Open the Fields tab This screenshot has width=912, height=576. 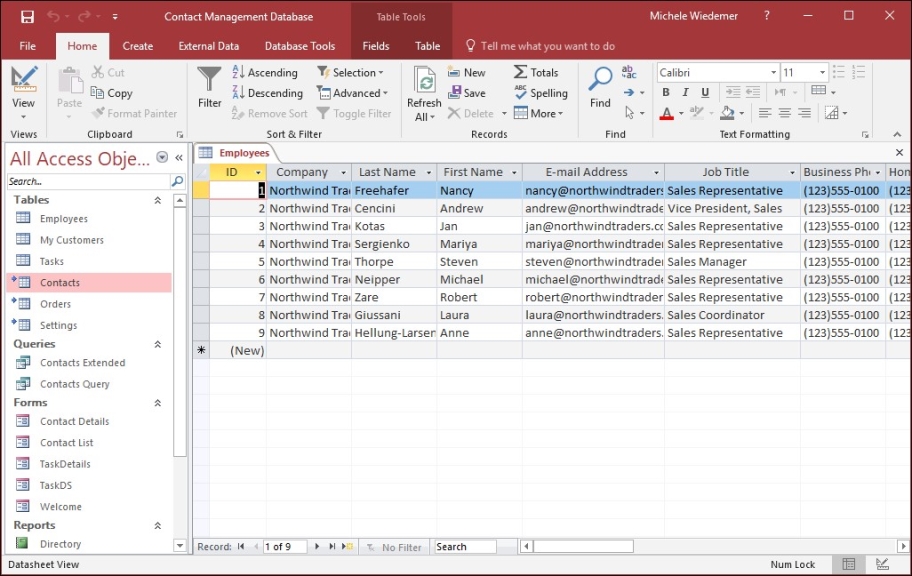376,46
